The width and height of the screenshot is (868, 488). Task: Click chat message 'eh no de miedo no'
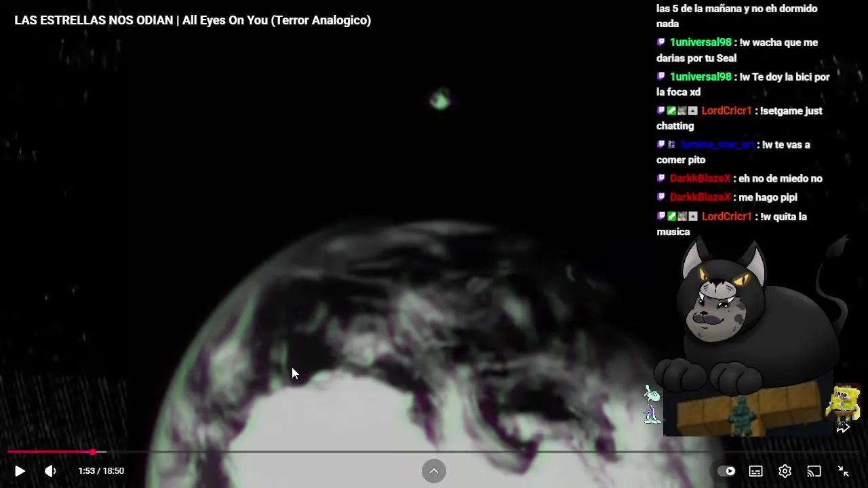pyautogui.click(x=780, y=178)
